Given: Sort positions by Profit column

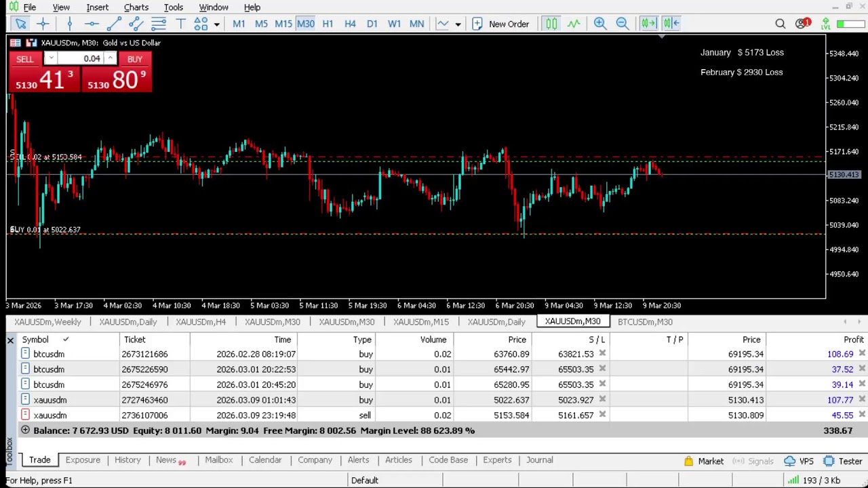Looking at the screenshot, I should point(853,340).
